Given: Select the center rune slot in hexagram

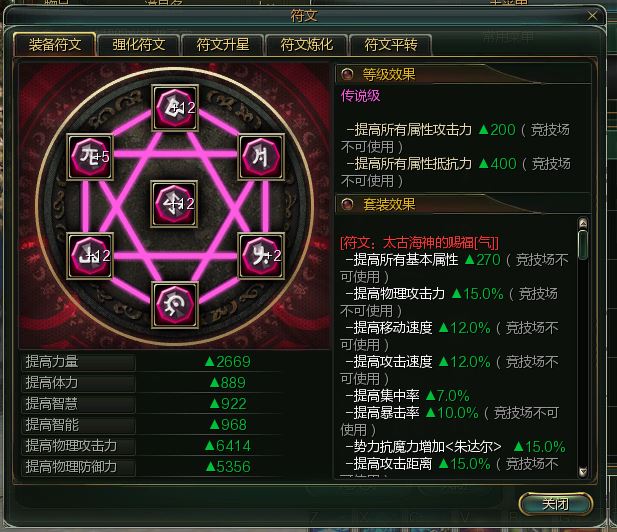Looking at the screenshot, I should pyautogui.click(x=174, y=204).
